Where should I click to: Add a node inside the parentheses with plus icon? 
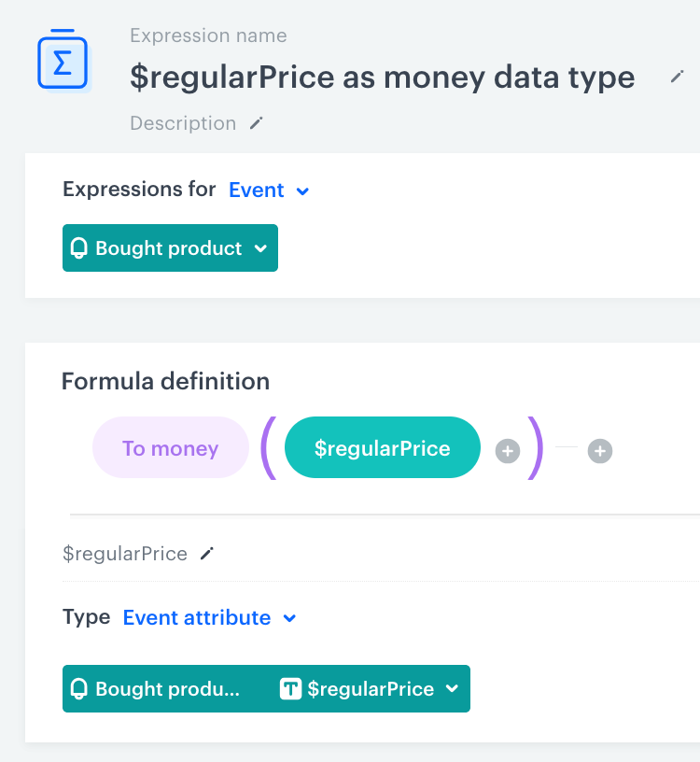(x=507, y=451)
